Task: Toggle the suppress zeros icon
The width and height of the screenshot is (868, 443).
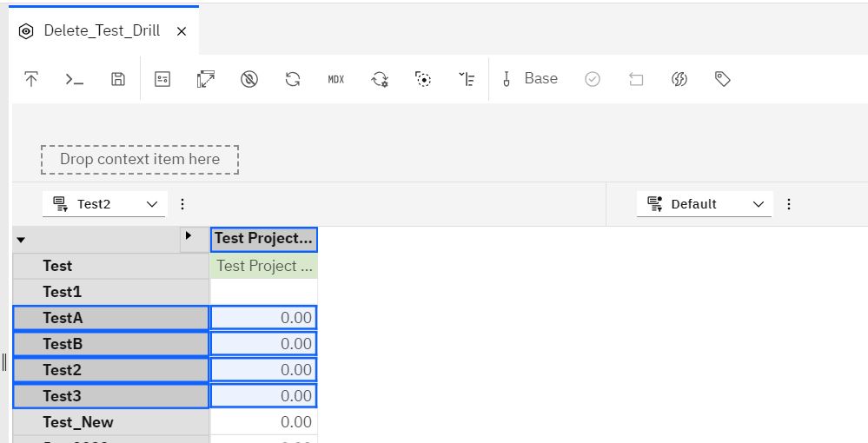Action: click(x=249, y=79)
